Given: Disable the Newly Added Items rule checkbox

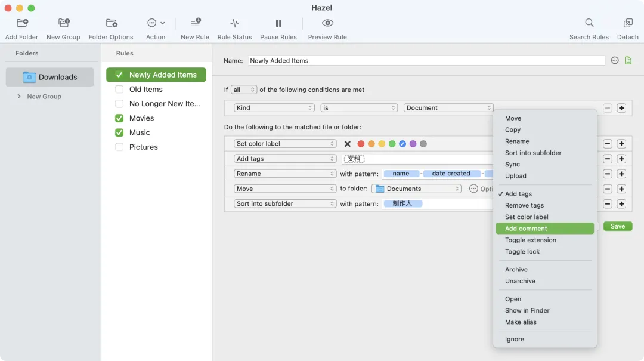Looking at the screenshot, I should (119, 75).
